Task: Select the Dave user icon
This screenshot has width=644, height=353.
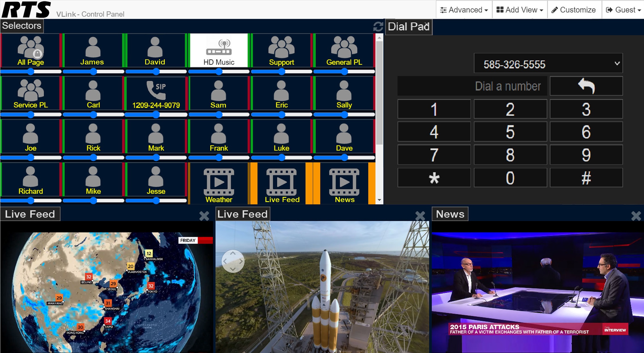Action: coord(344,133)
